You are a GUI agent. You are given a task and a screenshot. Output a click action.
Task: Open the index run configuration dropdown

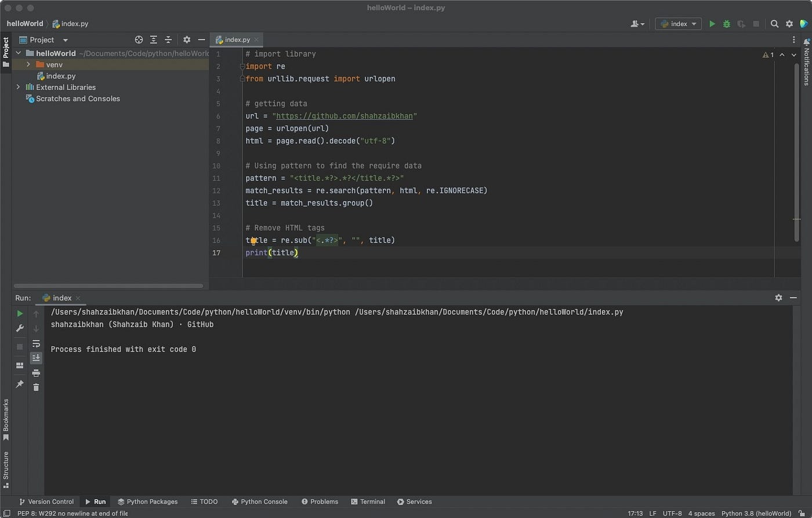[678, 24]
